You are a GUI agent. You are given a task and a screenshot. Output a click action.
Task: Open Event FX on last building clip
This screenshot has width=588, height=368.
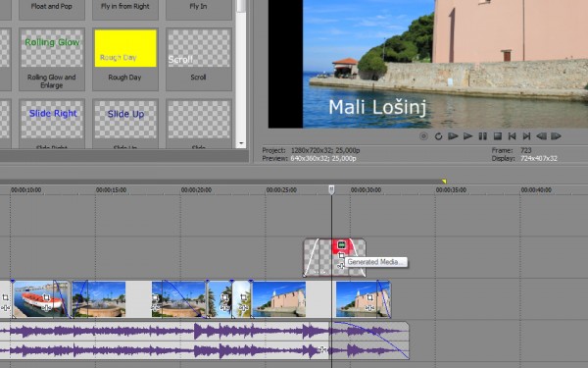[369, 308]
